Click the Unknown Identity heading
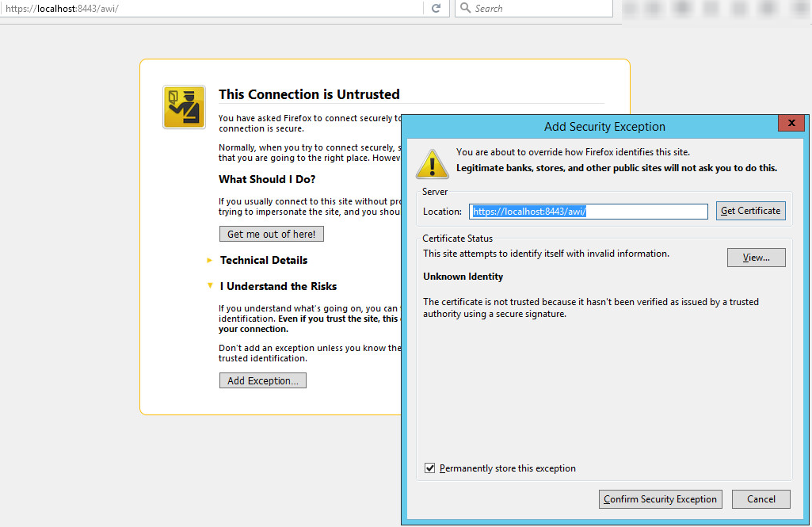812x527 pixels. tap(463, 277)
